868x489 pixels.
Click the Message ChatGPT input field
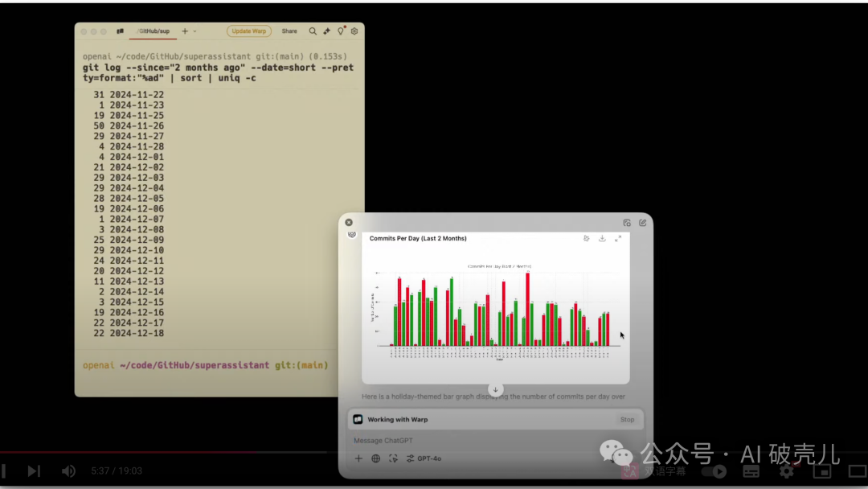click(482, 441)
